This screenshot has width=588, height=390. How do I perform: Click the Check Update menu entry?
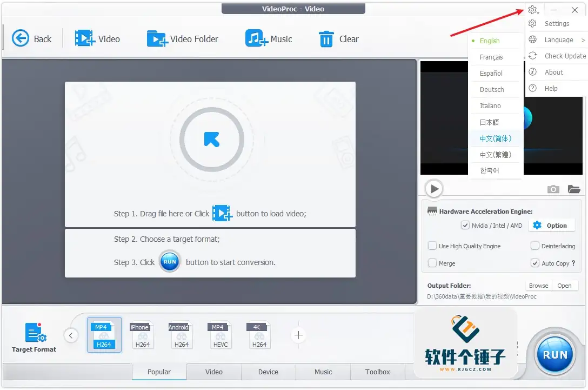pos(562,55)
